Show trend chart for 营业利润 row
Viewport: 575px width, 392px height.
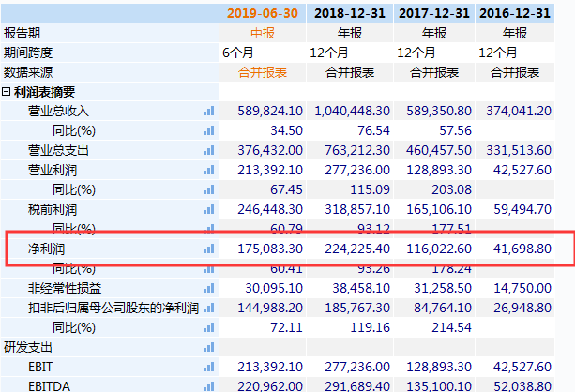[x=209, y=170]
